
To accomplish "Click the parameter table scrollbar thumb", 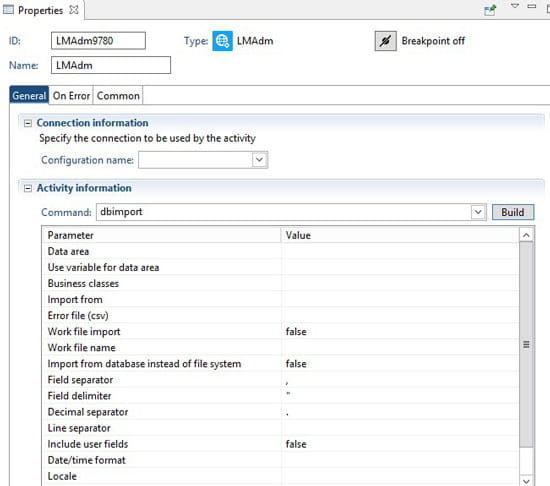I will pos(526,344).
